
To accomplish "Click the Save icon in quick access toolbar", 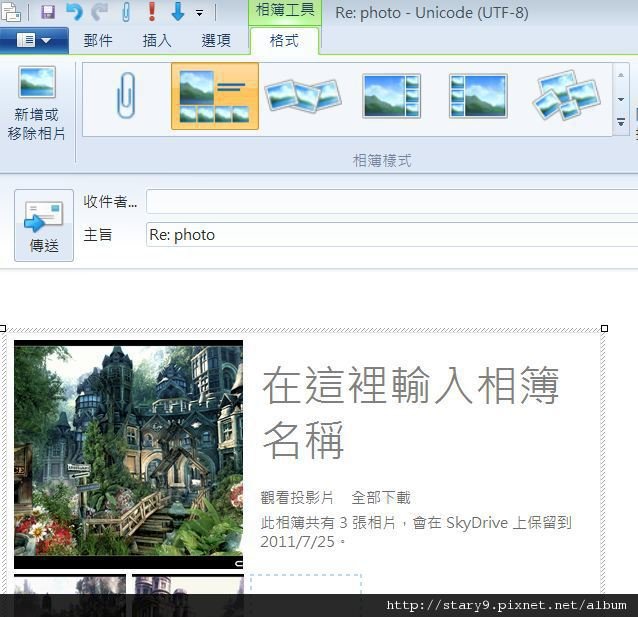I will (x=48, y=12).
